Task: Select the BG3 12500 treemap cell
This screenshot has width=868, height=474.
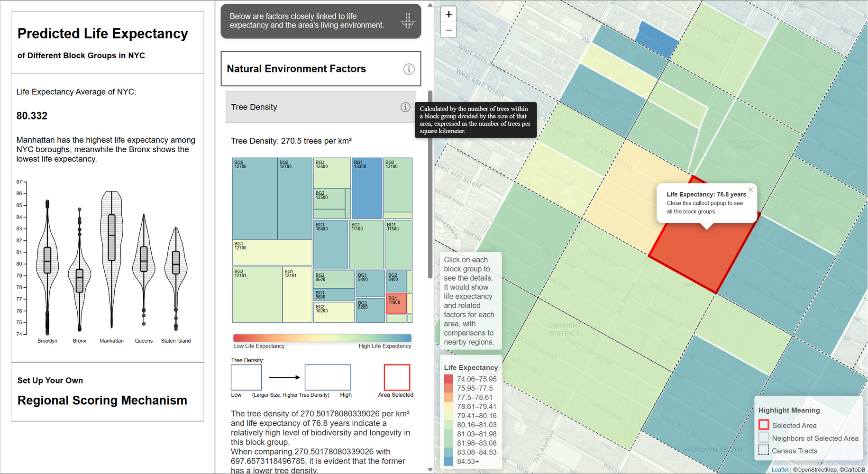Action: [x=332, y=173]
